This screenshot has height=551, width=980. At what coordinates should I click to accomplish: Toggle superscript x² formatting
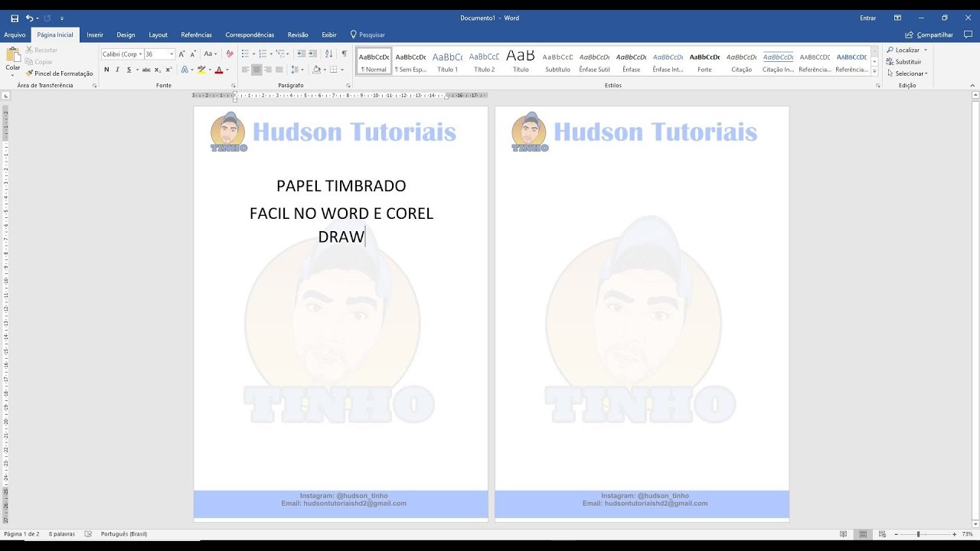coord(168,70)
